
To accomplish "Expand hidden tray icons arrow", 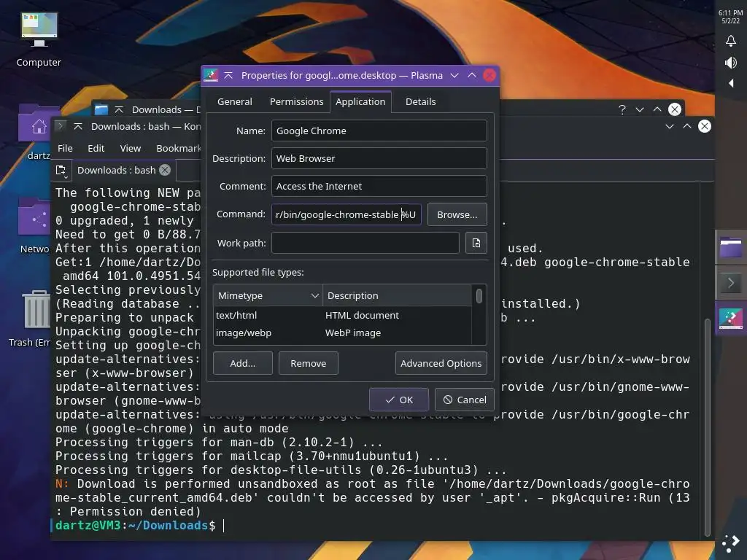I will 731,83.
